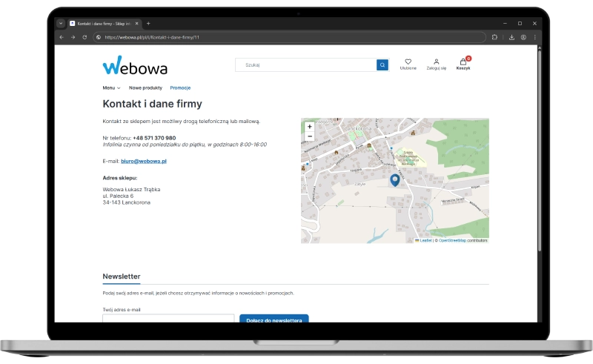The image size is (593, 364).
Task: Click the blue location pin on map
Action: pyautogui.click(x=394, y=179)
